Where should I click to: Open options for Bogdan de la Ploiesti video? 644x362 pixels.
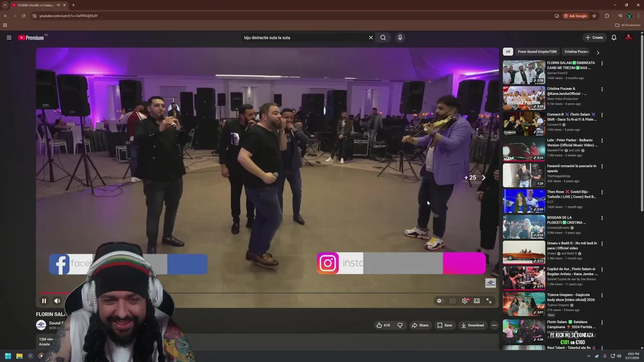602,218
